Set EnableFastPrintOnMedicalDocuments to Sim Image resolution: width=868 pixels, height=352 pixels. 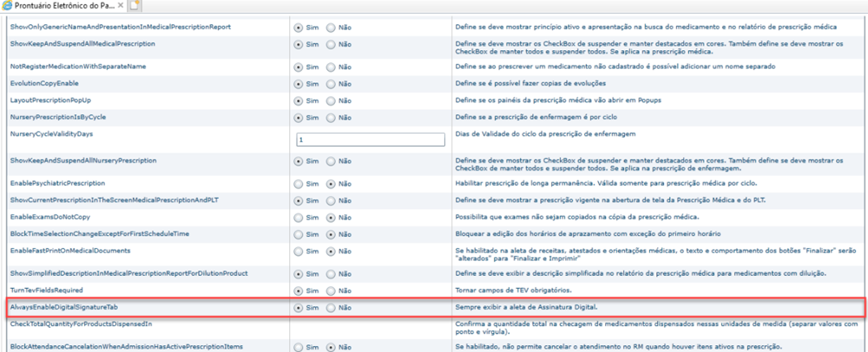(x=299, y=252)
